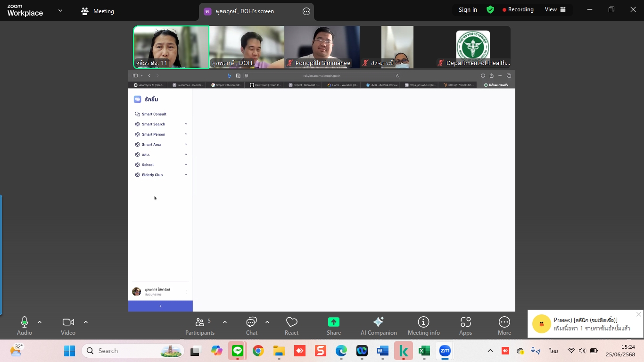Click the shared browser's back arrow

coord(149,75)
